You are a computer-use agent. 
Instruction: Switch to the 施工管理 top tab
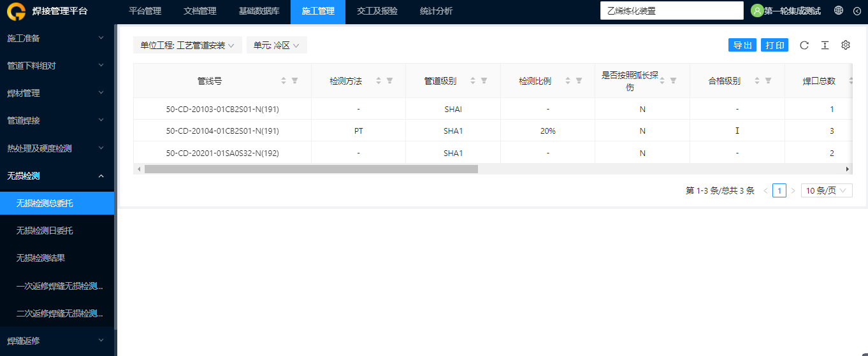318,11
